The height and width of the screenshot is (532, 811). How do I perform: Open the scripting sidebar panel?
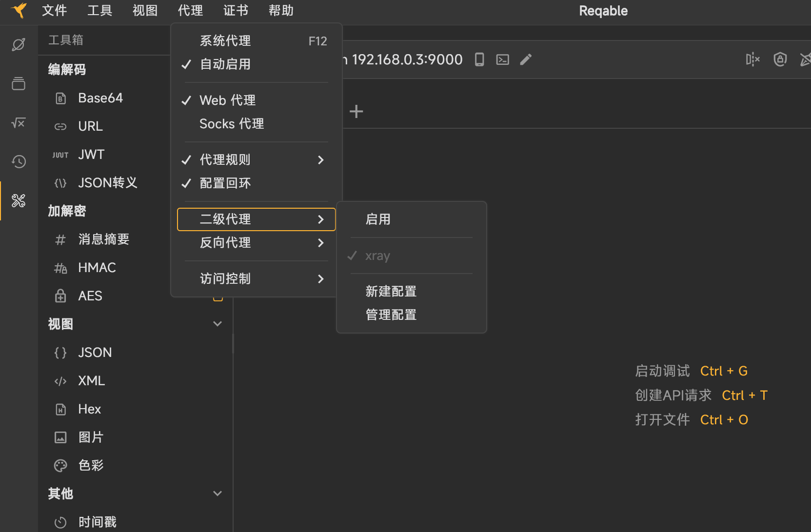pos(18,123)
